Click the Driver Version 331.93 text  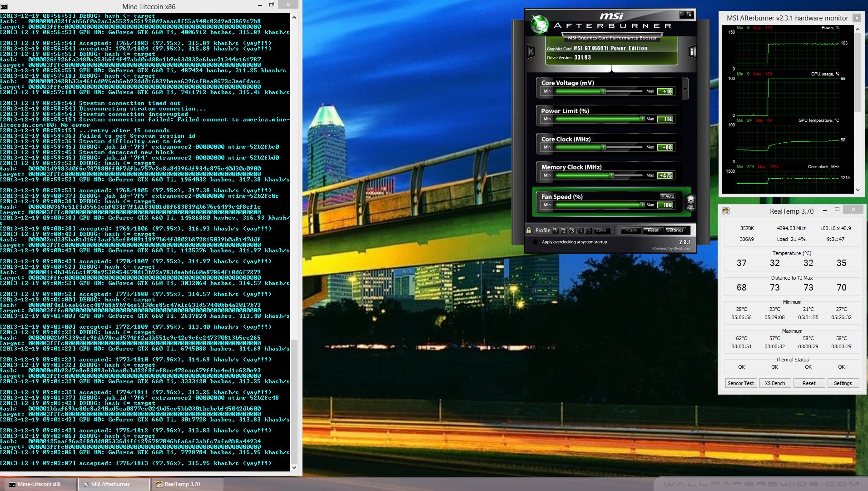569,58
